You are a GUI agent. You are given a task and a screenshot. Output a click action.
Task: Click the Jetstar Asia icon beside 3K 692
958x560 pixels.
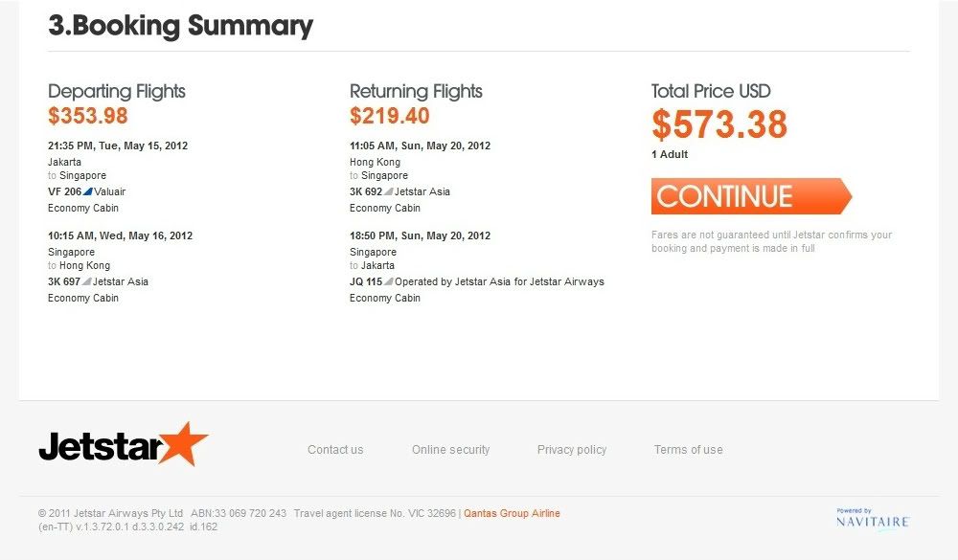[x=388, y=191]
